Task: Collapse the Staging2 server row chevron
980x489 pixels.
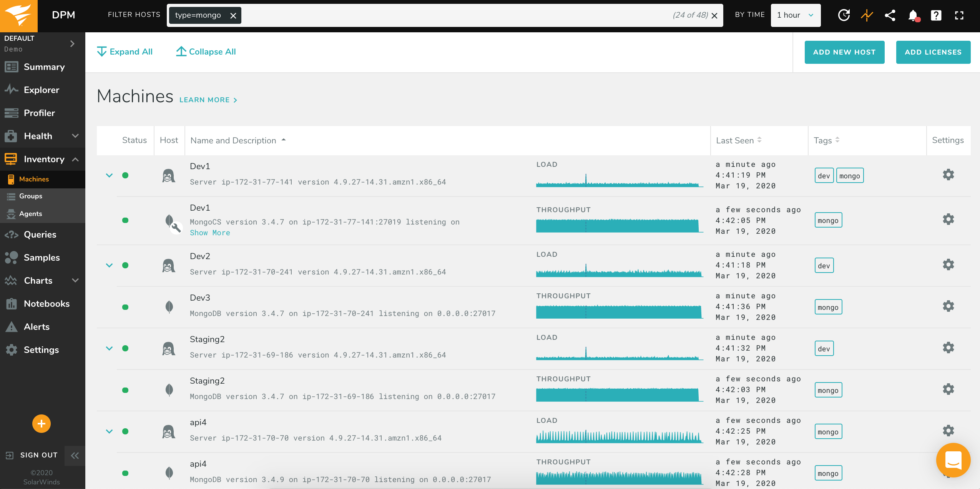Action: point(109,348)
